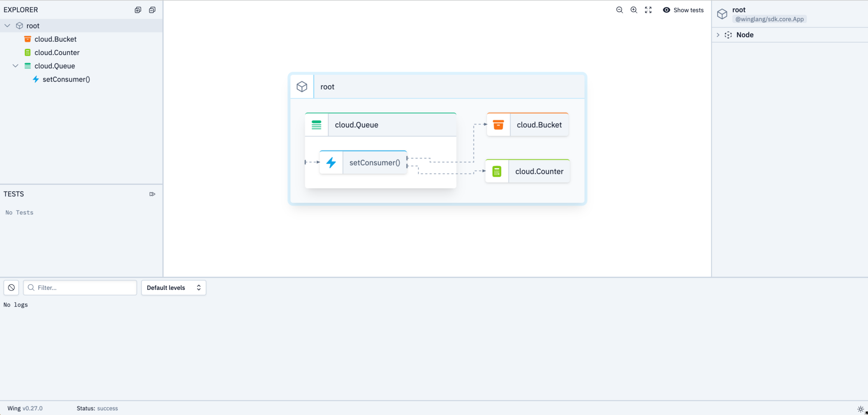This screenshot has height=415, width=868.
Task: Select cloud.Bucket in Explorer tree
Action: click(x=55, y=39)
